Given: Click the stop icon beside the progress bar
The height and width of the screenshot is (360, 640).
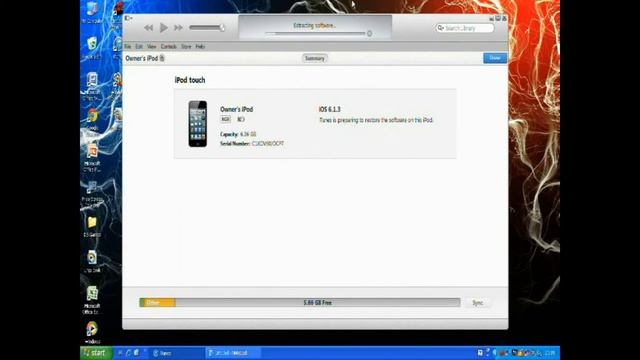Looking at the screenshot, I should coord(369,34).
